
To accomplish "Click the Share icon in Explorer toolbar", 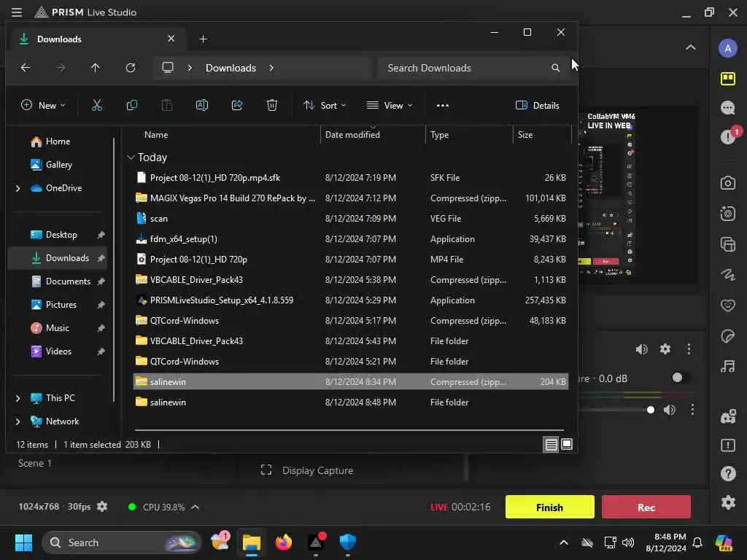I will click(x=237, y=105).
